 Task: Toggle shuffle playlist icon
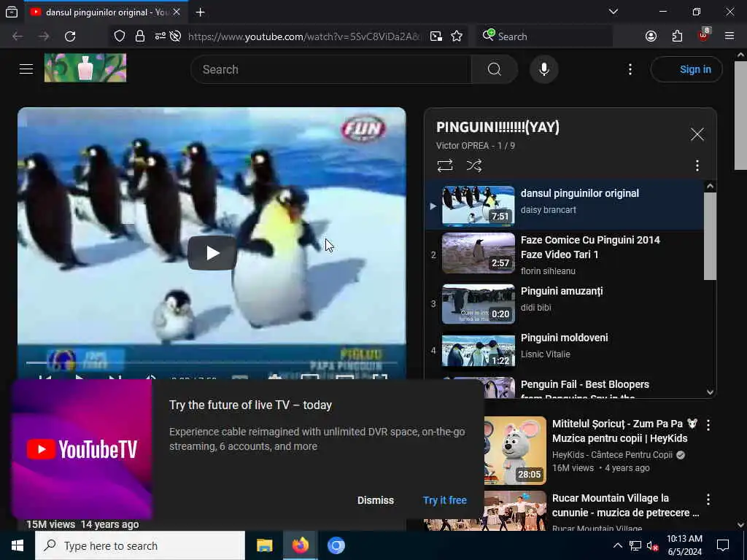coord(474,166)
